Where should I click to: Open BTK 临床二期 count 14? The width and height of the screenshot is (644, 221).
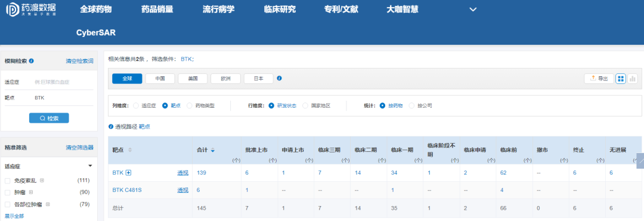358,173
